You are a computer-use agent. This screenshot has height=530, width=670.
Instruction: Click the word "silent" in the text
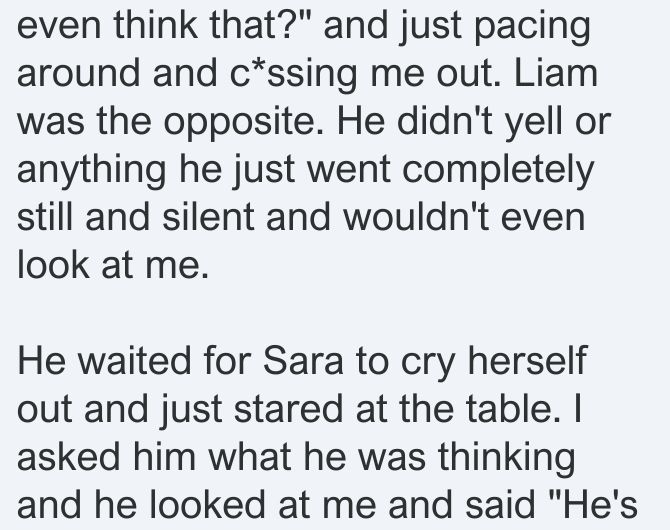click(209, 217)
